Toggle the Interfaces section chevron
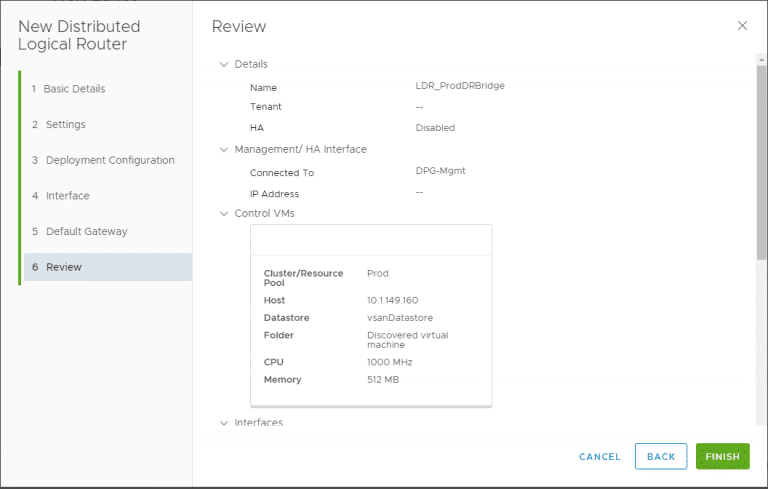 coord(224,423)
